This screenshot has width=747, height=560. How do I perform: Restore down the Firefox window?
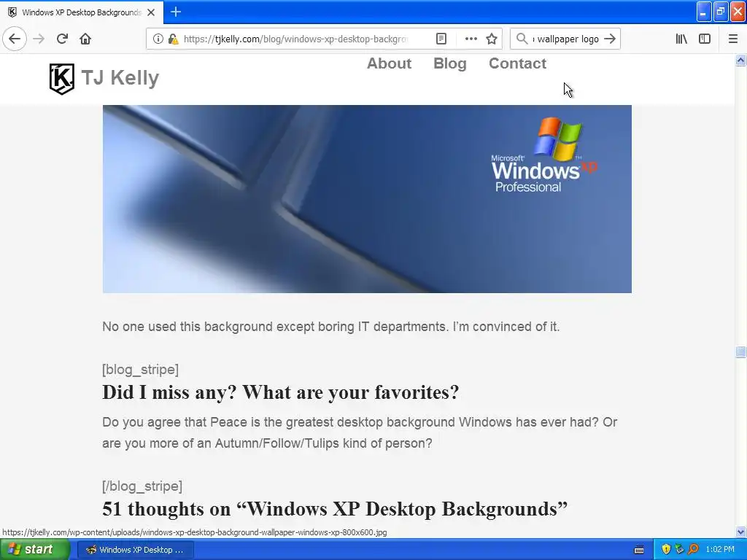tap(721, 12)
